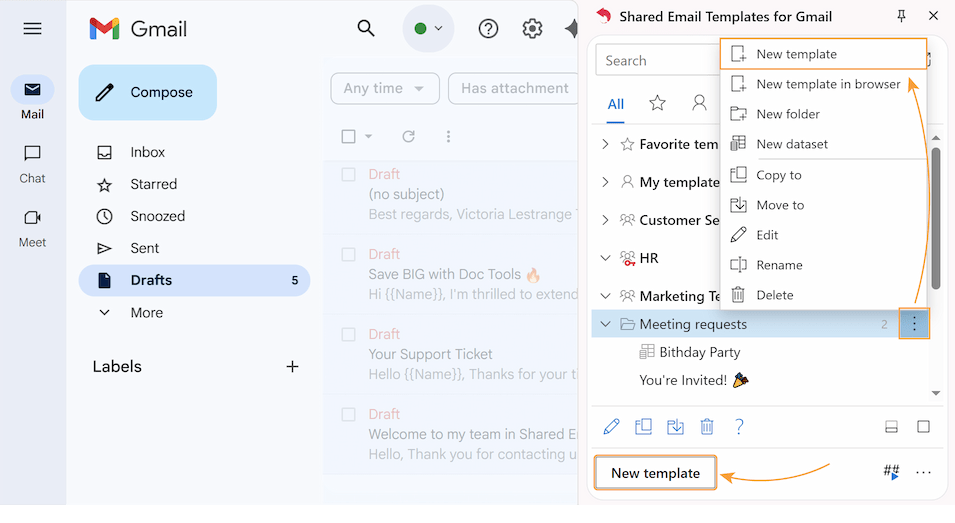Expand the More folders list
This screenshot has height=523, width=955.
pyautogui.click(x=194, y=312)
